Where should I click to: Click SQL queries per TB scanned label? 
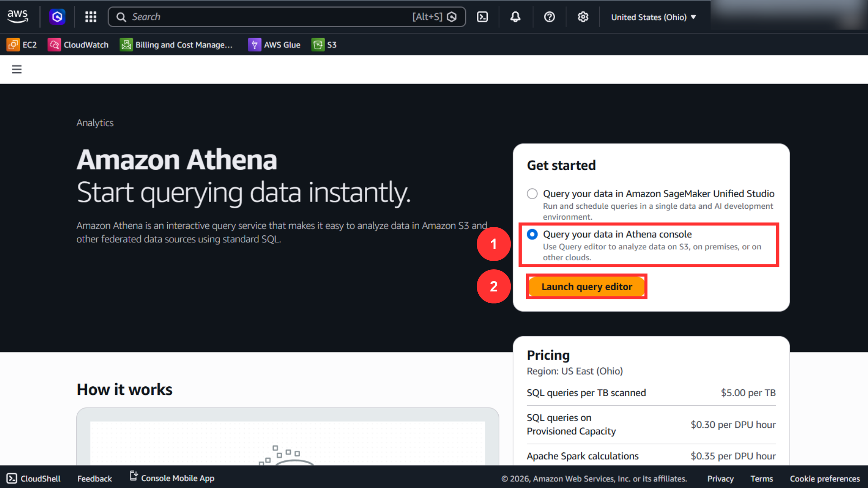586,393
